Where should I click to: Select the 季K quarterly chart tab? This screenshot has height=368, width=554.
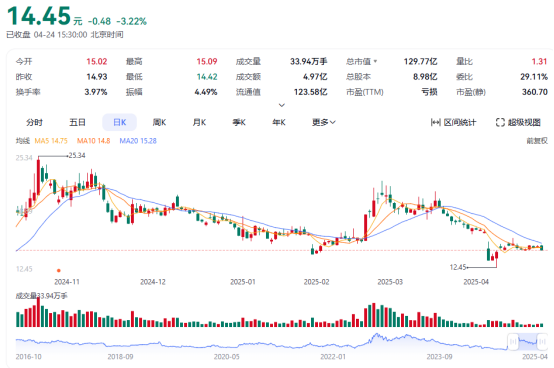(239, 123)
